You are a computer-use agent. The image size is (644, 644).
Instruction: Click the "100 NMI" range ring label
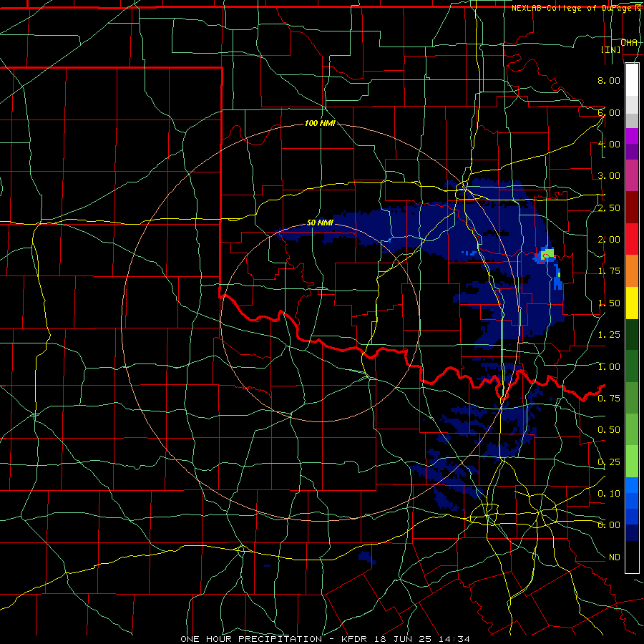(x=320, y=123)
